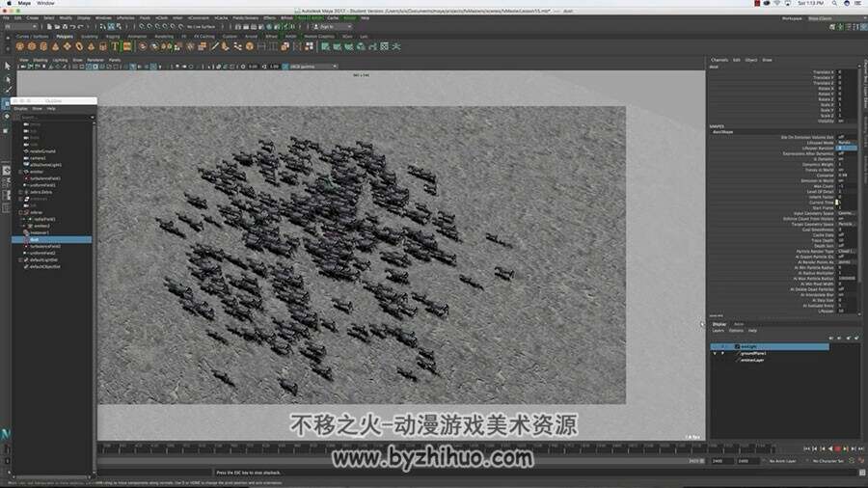Open the viewport Shading menu
Screen dimensions: 868x488
tap(41, 60)
